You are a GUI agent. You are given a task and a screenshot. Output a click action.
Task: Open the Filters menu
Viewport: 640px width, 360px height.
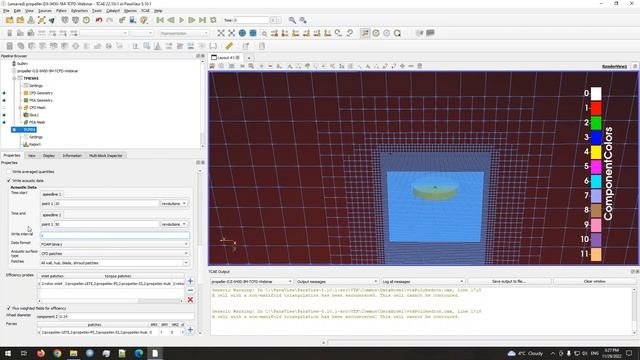coord(61,11)
